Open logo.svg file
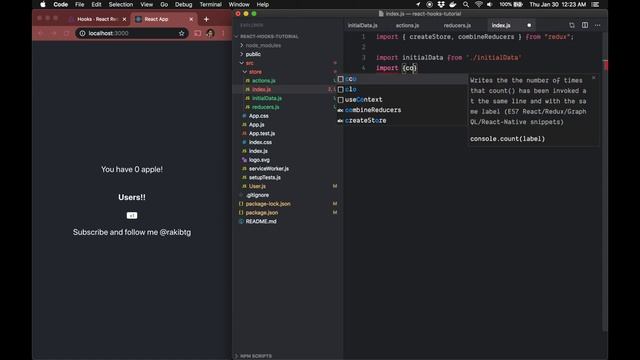The image size is (640, 360). (x=259, y=160)
